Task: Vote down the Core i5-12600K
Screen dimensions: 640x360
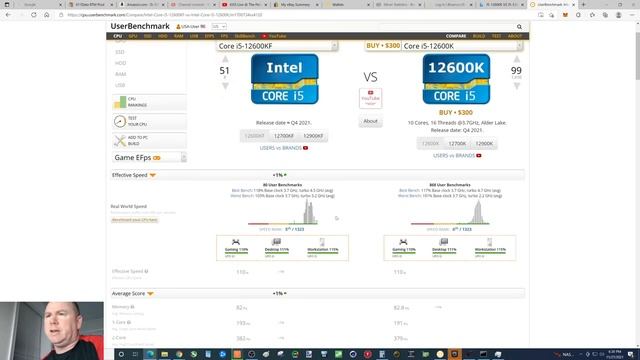Action: coord(517,86)
